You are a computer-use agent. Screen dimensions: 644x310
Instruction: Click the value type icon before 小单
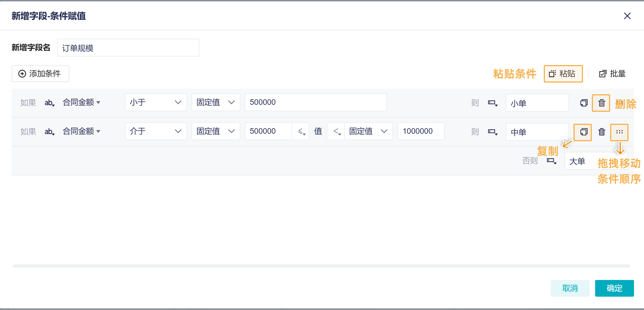tap(493, 103)
